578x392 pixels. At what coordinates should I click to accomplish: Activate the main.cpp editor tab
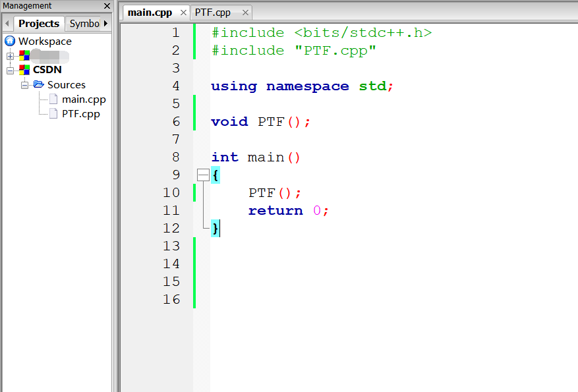[150, 13]
